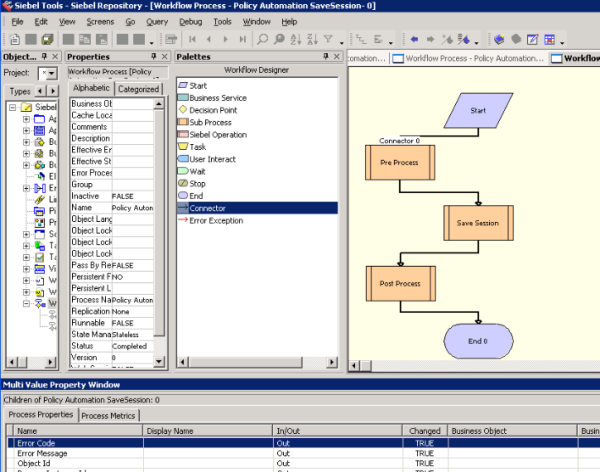Click the pencil edit form toolbar icon
The width and height of the screenshot is (600, 472).
(533, 39)
